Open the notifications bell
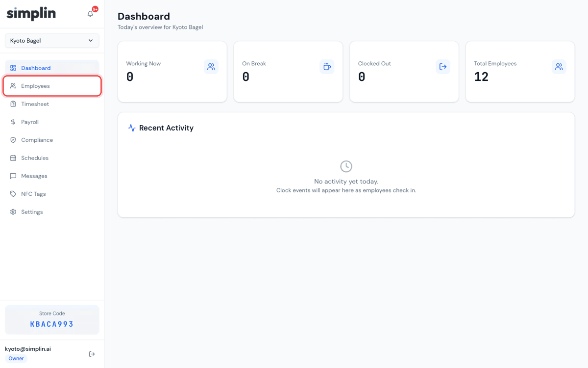 [90, 14]
